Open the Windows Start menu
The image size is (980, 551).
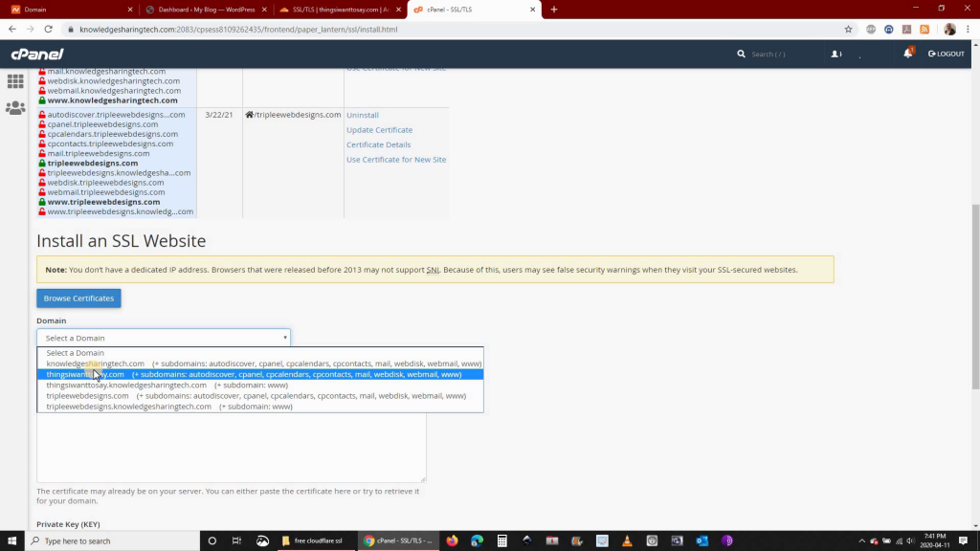click(x=11, y=541)
